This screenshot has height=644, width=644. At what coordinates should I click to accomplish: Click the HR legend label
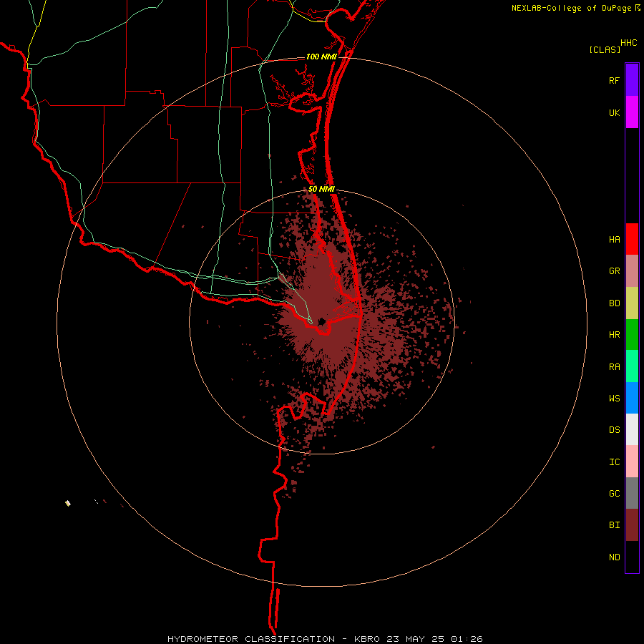point(614,335)
